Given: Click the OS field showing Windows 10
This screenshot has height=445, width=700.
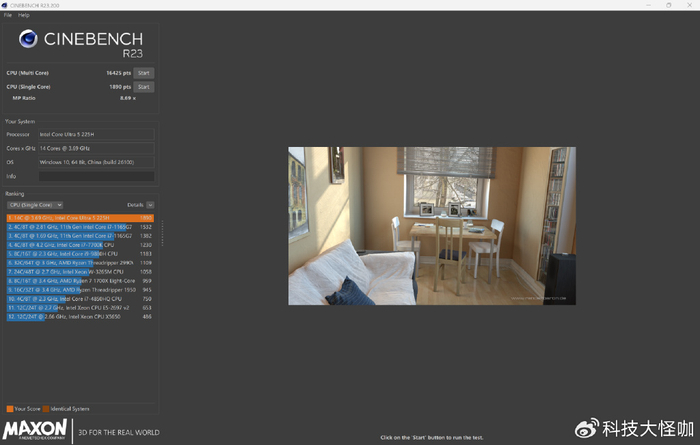Looking at the screenshot, I should [96, 162].
